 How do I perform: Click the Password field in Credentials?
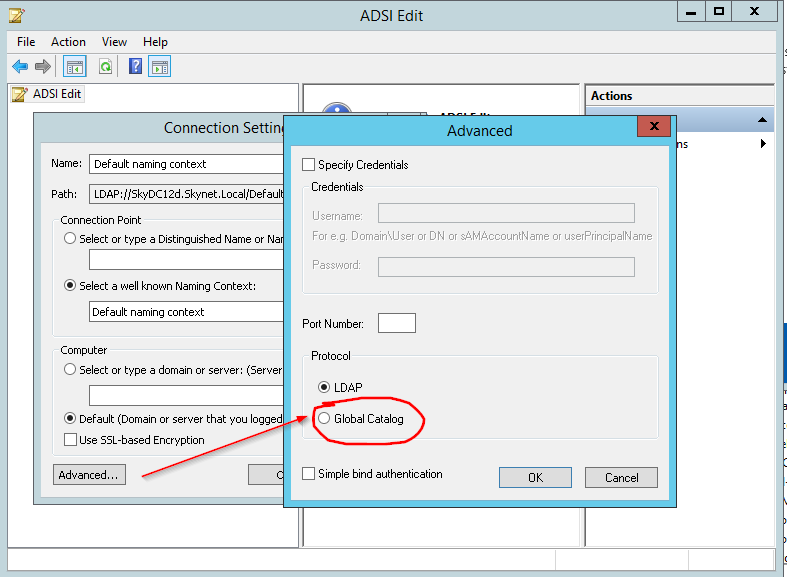coord(506,267)
